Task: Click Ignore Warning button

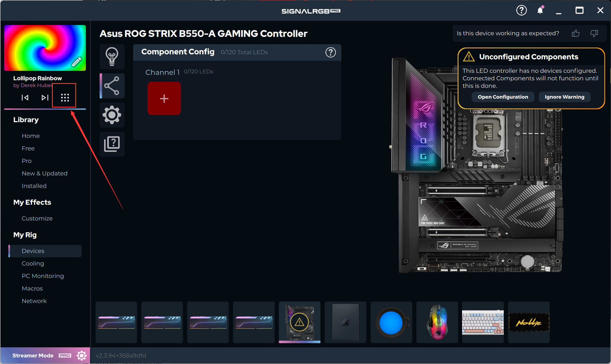Action: tap(565, 97)
